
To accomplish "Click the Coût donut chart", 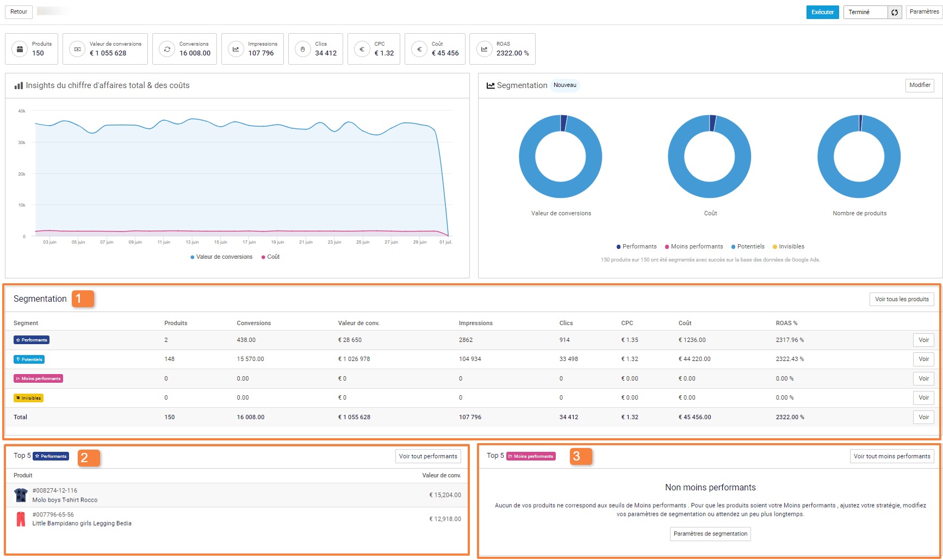I will click(710, 157).
